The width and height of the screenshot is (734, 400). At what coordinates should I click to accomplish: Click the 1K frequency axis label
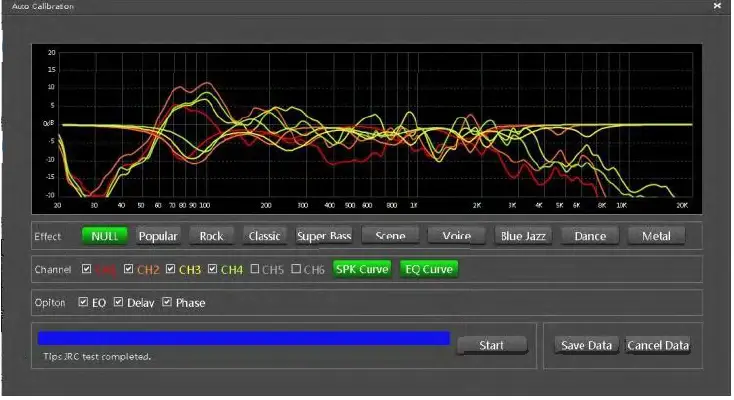click(414, 205)
